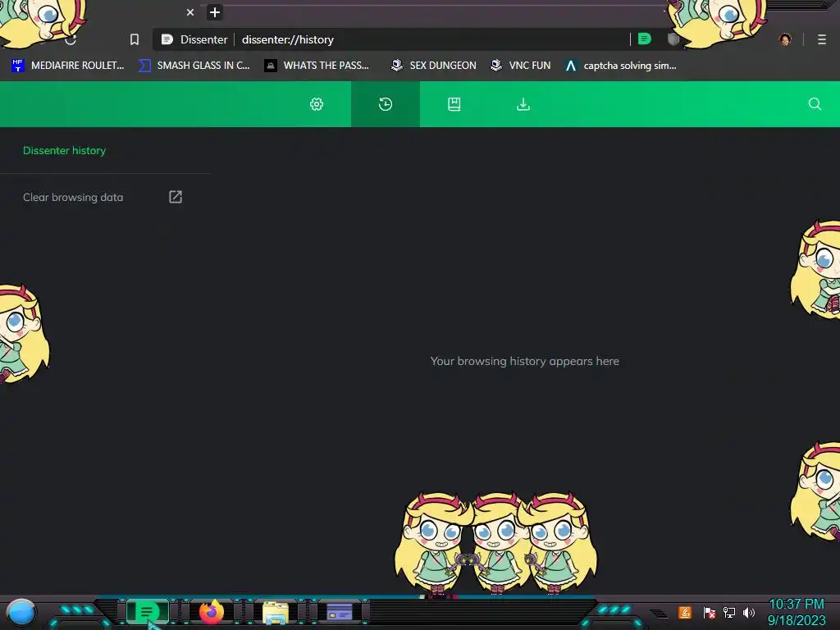Screen dimensions: 840x630
Task: Open SMASH GLASS IN C... bookmark
Action: coord(194,66)
